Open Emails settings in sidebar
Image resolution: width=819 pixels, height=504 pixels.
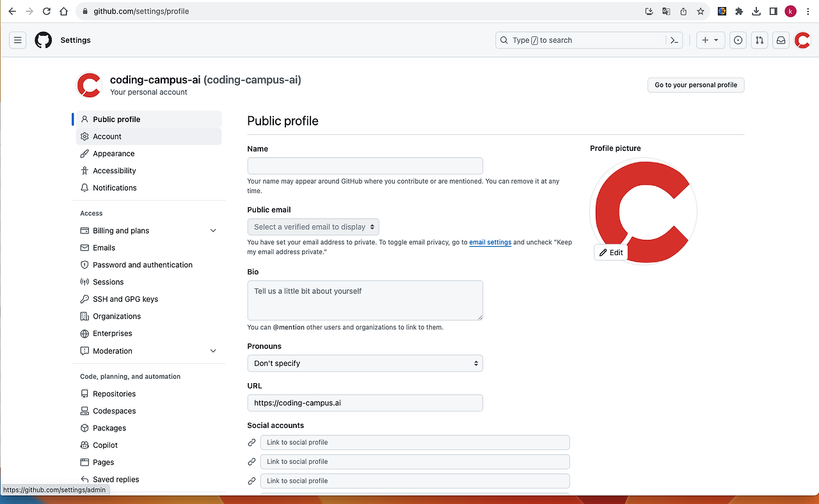(149, 248)
